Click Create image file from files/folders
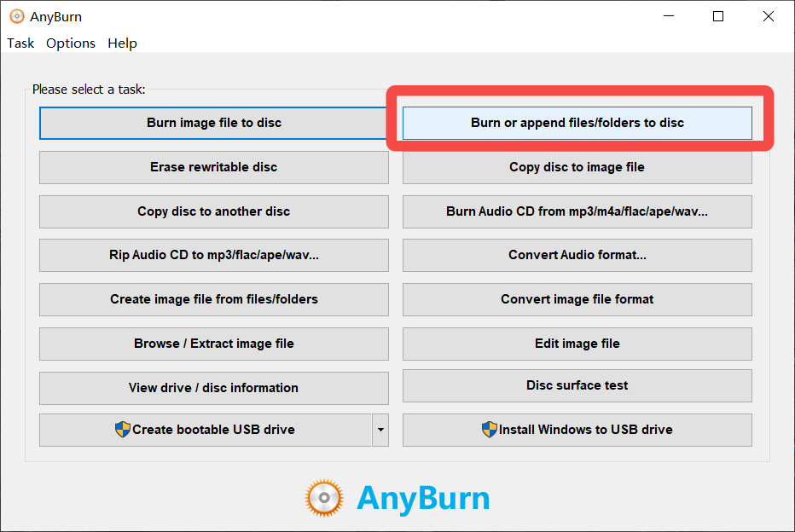This screenshot has height=532, width=795. coord(214,299)
